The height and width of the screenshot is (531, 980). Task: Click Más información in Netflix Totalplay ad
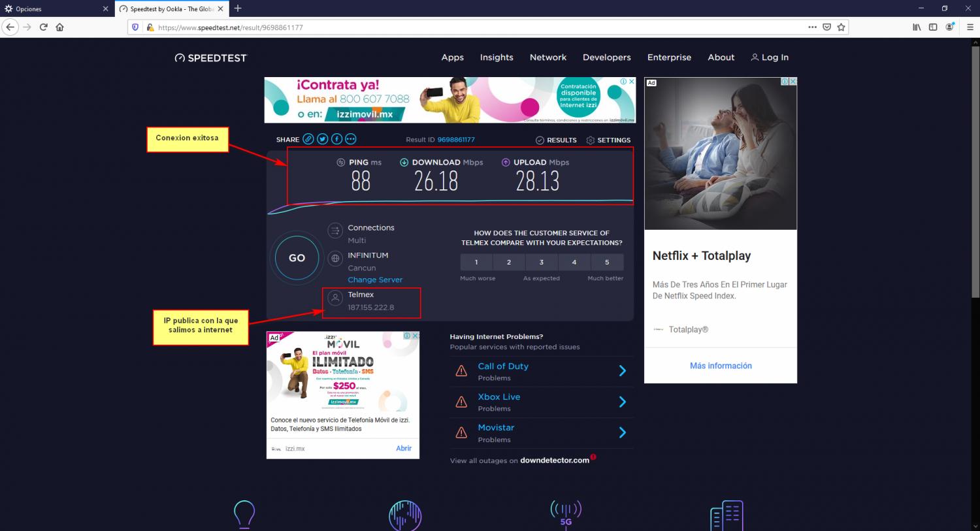721,366
